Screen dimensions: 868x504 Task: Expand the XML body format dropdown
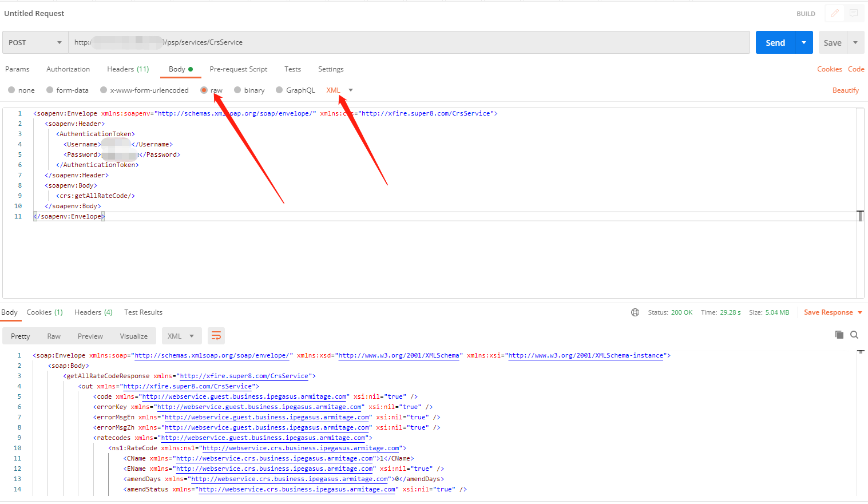(x=350, y=90)
